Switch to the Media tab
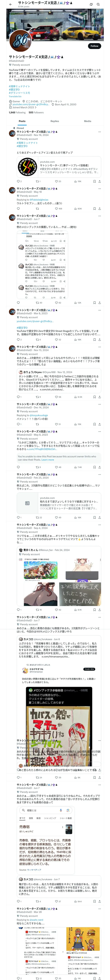110x980 pixels. (x=88, y=121)
